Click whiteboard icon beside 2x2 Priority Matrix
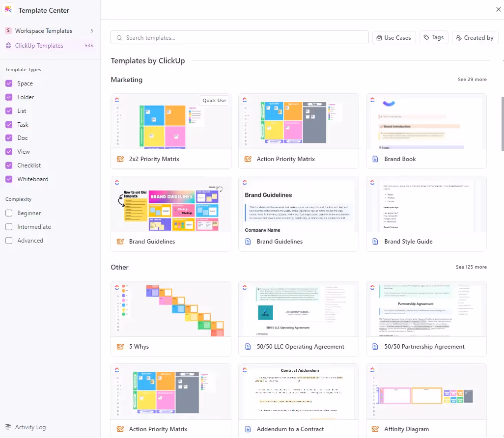The image size is (504, 438). [x=120, y=159]
